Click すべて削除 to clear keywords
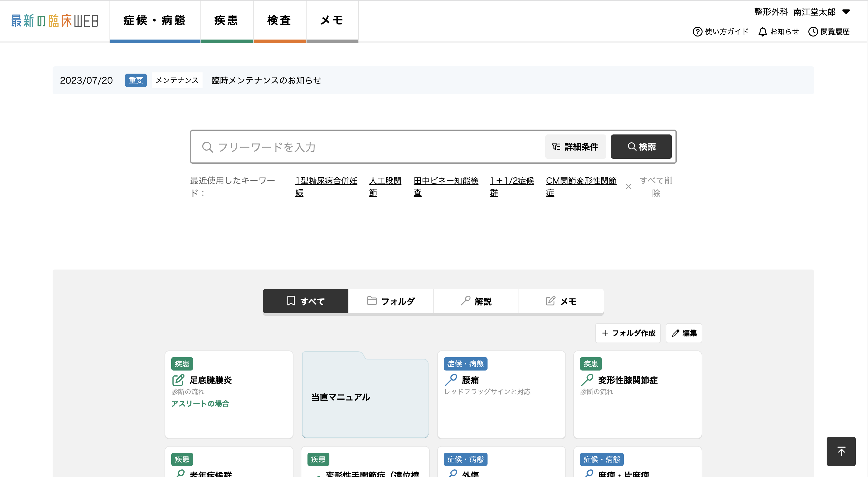This screenshot has width=868, height=477. click(656, 187)
